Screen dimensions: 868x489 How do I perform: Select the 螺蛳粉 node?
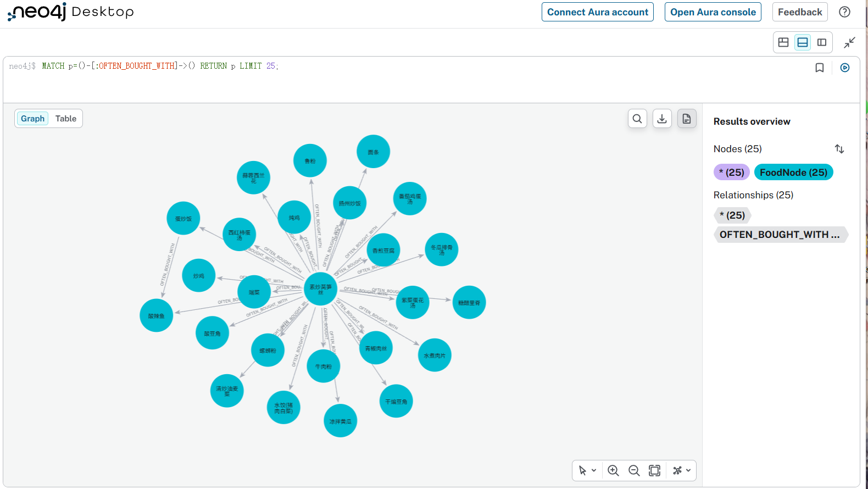click(x=268, y=350)
